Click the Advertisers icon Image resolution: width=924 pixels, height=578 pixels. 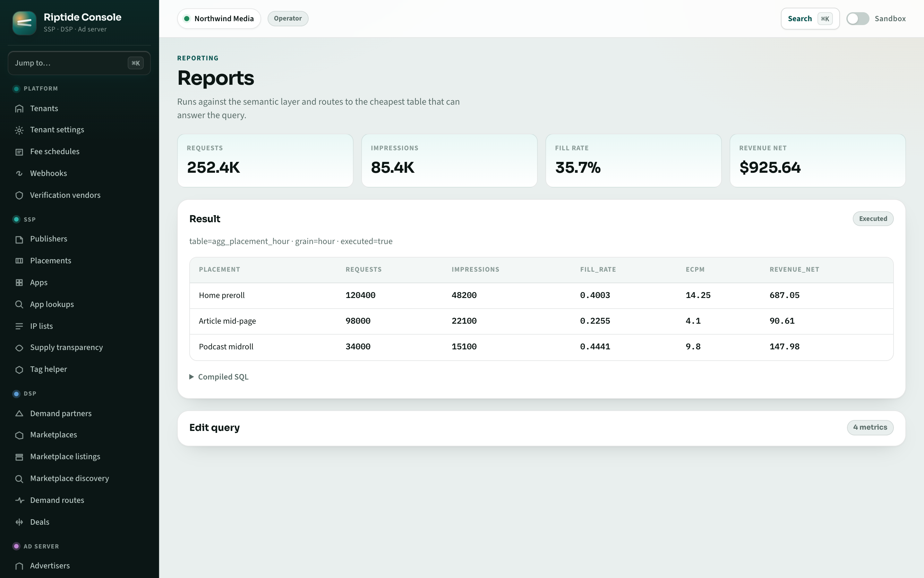[19, 566]
